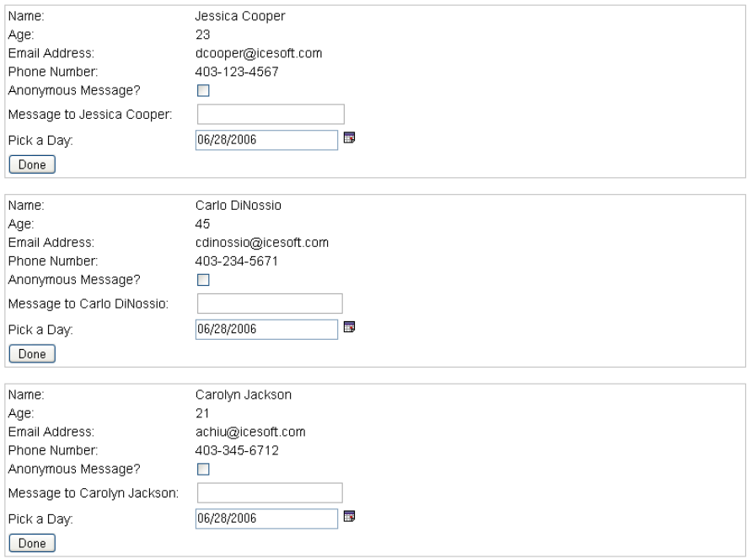Open calendar icon in Carlo DiNossio's form
The width and height of the screenshot is (756, 559).
[x=346, y=327]
